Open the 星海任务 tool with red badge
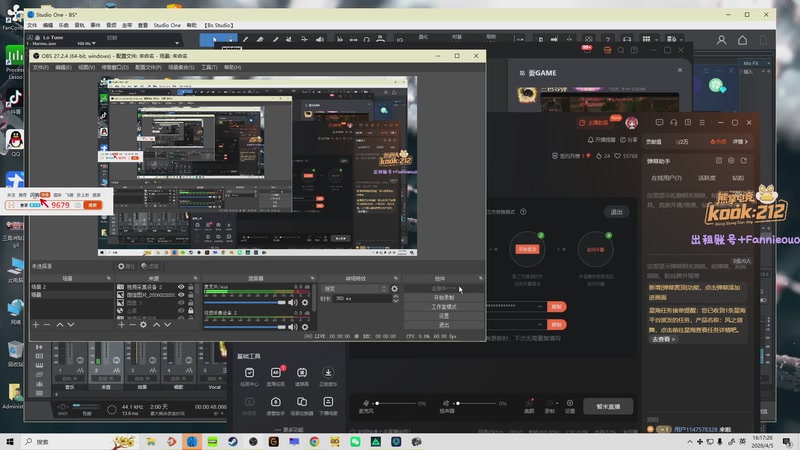 coord(276,376)
